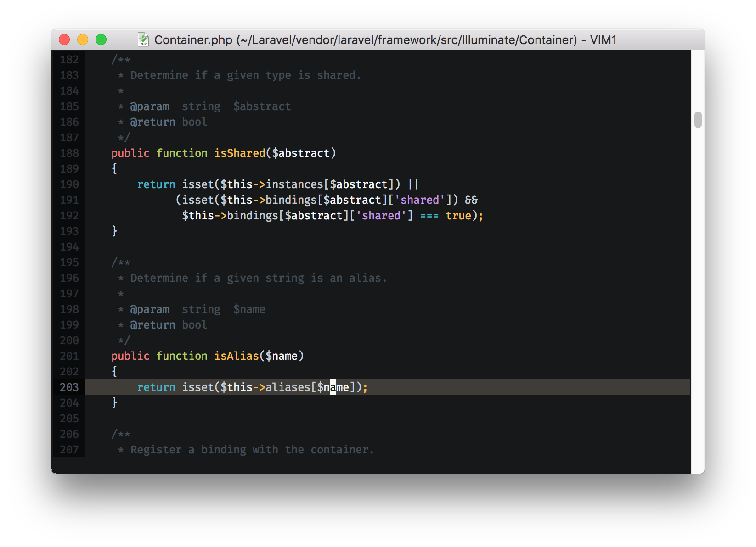Click '$name' in line 198 docblock
756x547 pixels.
(x=249, y=309)
